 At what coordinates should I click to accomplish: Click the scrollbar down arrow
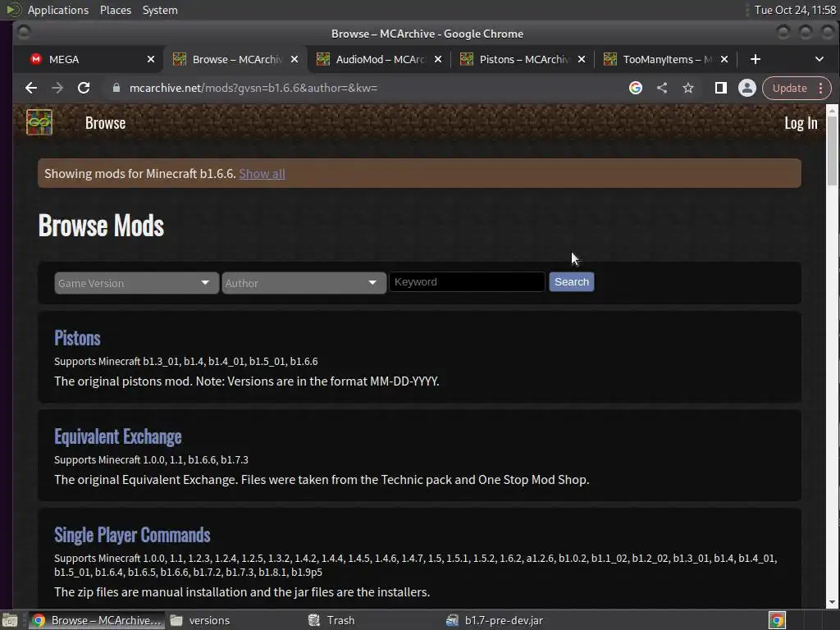(832, 602)
